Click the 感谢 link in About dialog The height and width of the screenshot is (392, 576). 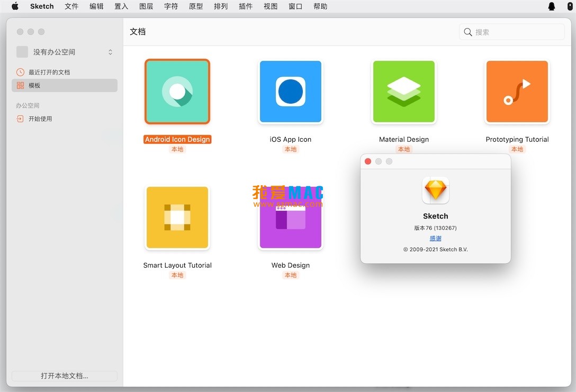coord(435,238)
